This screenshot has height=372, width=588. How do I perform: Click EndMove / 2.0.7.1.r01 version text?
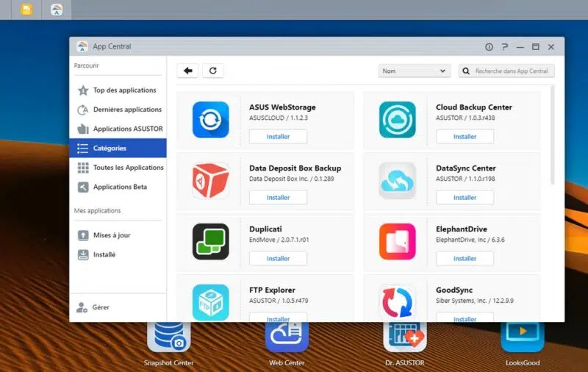tap(279, 240)
